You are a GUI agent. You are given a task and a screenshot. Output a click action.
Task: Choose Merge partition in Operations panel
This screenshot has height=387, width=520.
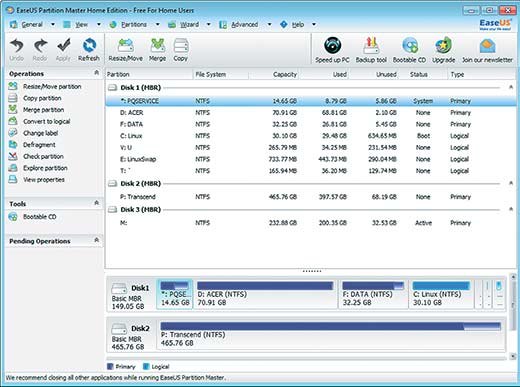click(x=36, y=110)
